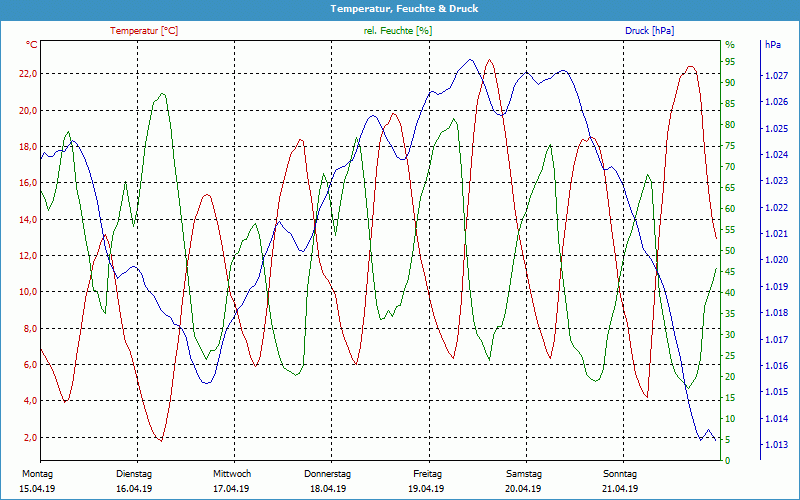The height and width of the screenshot is (500, 800).
Task: Click the '95' humidity axis value
Action: click(x=730, y=62)
